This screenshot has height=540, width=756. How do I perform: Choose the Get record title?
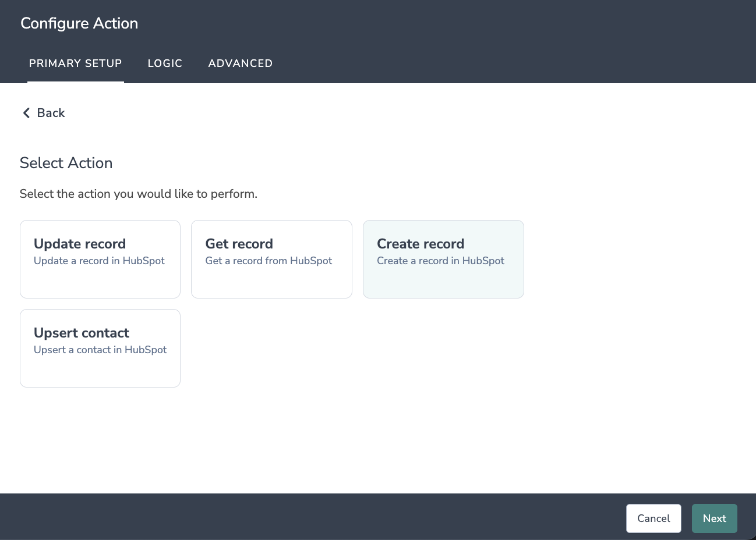point(239,244)
